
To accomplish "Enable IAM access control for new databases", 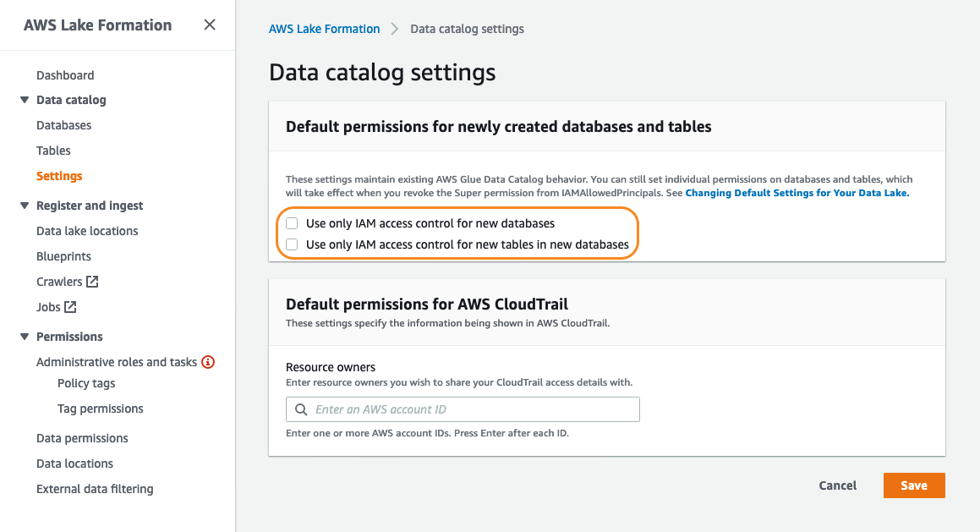I will (292, 223).
